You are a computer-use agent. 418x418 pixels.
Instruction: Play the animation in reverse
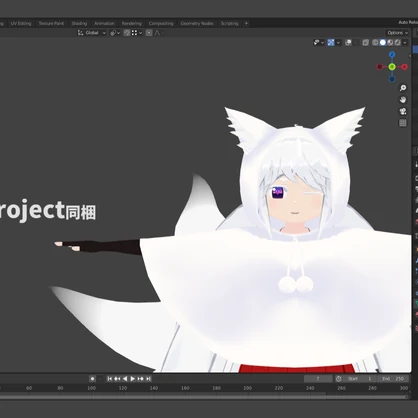click(x=125, y=379)
